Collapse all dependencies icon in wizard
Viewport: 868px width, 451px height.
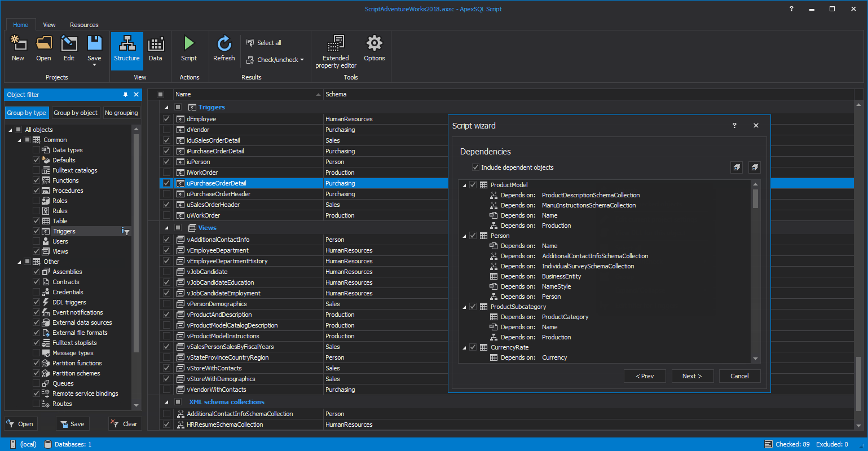(x=755, y=167)
